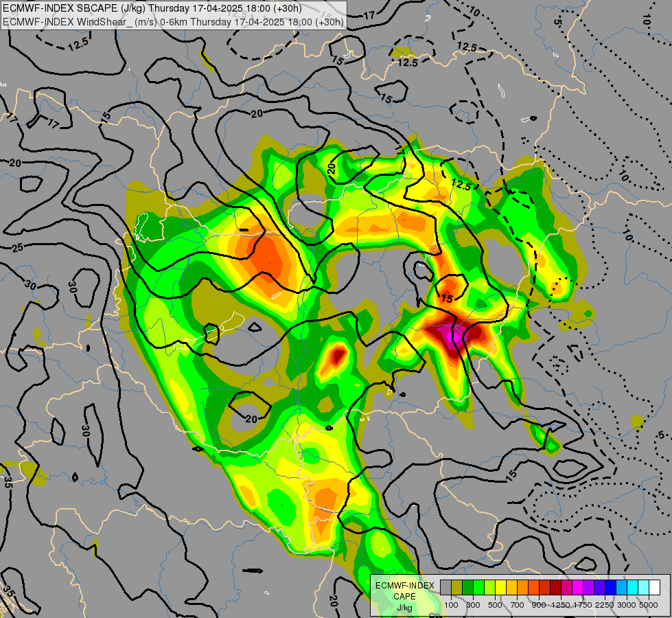Select the 500 legend scale value

tap(495, 605)
